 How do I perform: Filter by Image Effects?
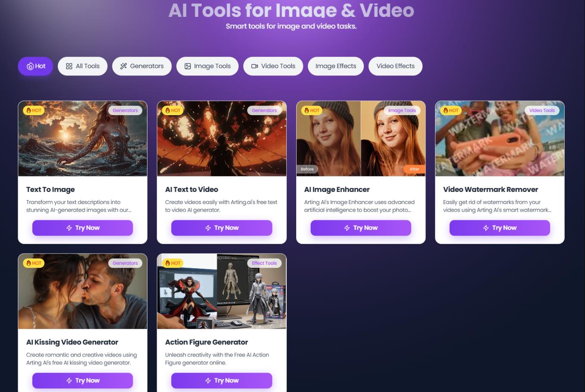[x=336, y=66]
